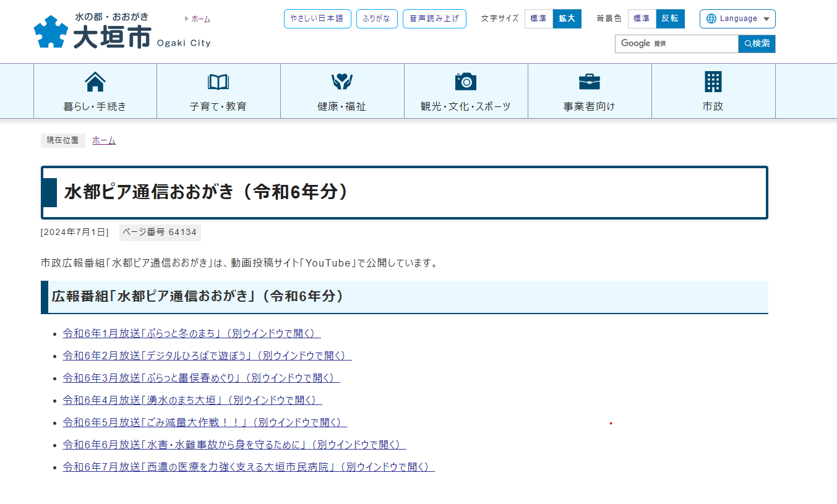Click ホーム in the breadcrumb trail
This screenshot has height=504, width=837.
pos(104,140)
